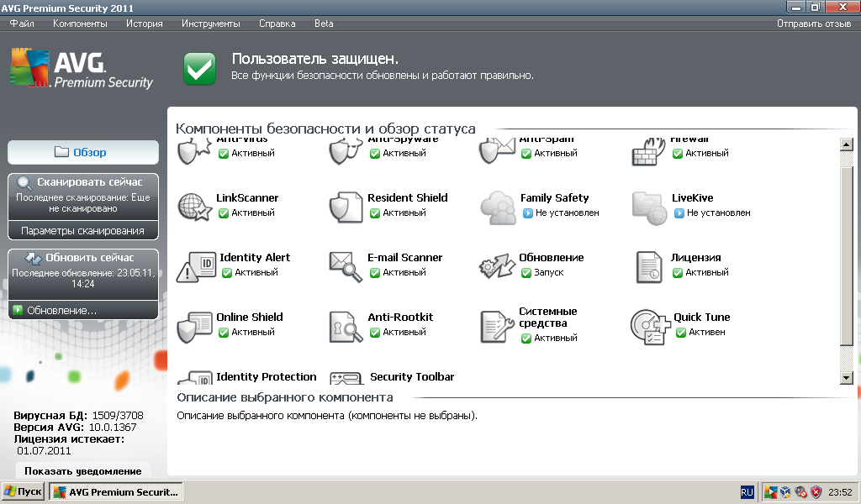Click the Quick Tune 'Активен' status

(706, 333)
